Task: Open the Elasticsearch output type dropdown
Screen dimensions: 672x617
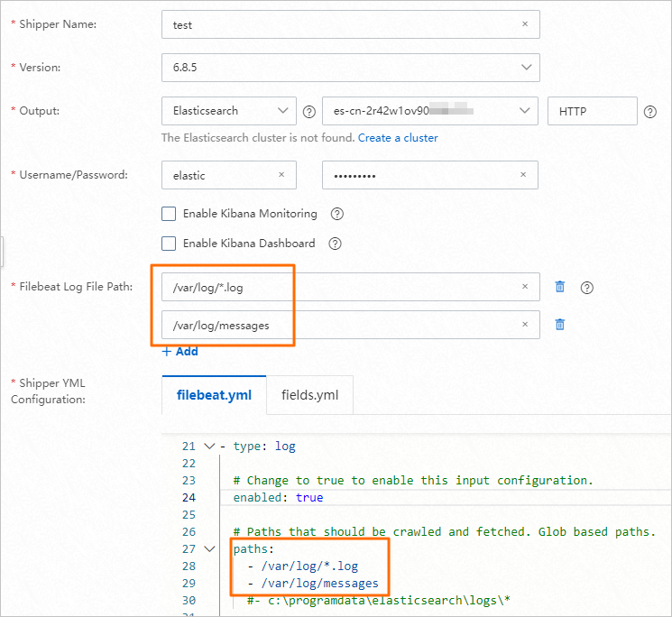Action: click(229, 111)
